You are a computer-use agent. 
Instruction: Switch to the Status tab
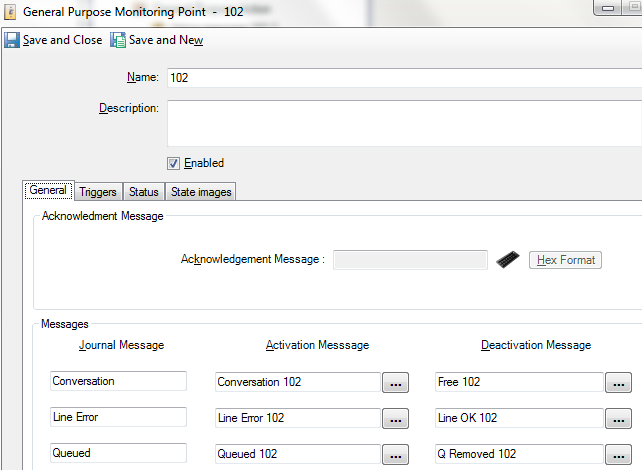tap(143, 192)
